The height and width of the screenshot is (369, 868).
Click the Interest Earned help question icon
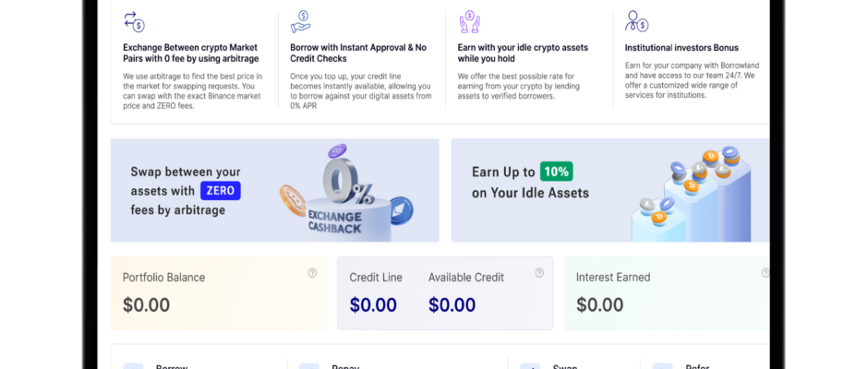click(x=766, y=273)
